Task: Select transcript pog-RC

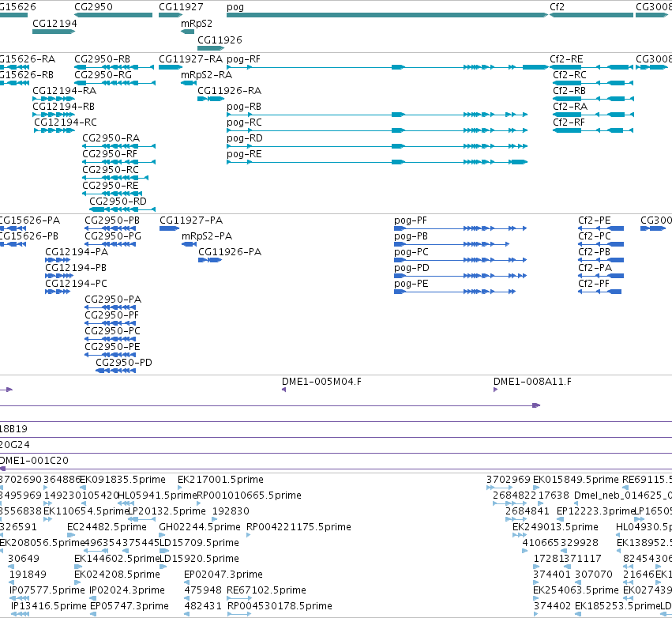Action: point(377,130)
